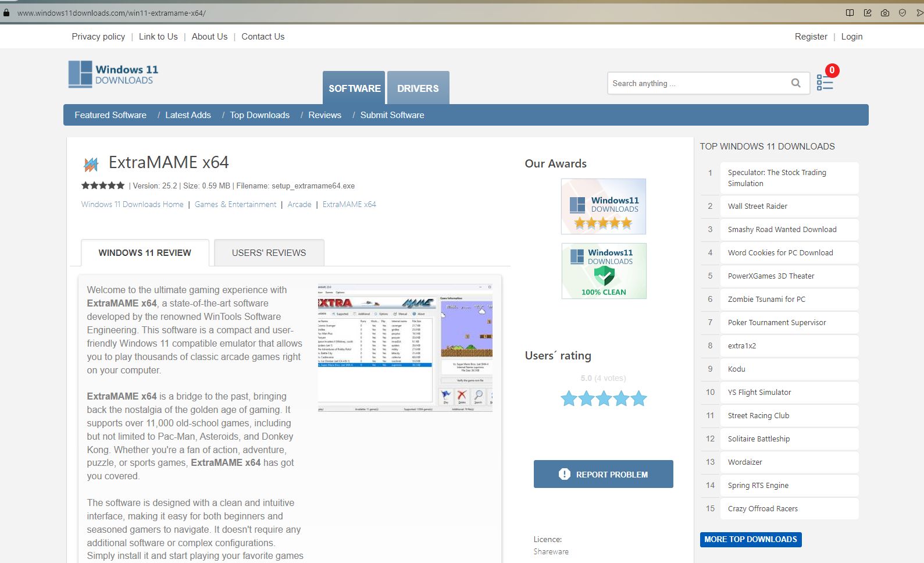Open Speculator: The Stock Trading Simulation
The height and width of the screenshot is (563, 924).
click(x=789, y=178)
